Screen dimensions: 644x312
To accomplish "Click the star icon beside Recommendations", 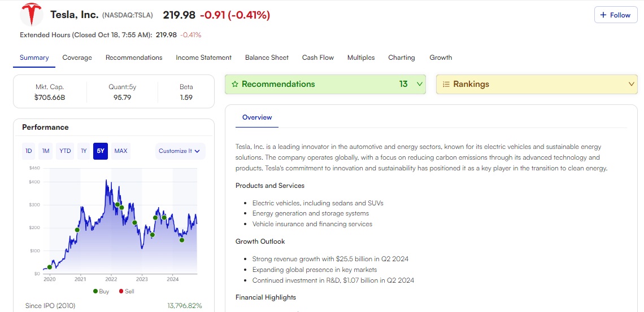I will (235, 84).
